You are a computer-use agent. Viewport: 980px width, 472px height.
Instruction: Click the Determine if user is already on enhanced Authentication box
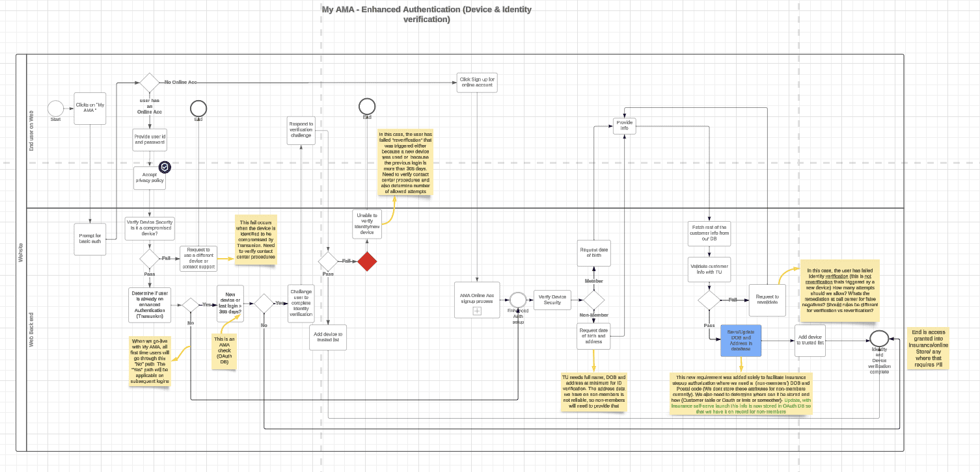tap(150, 304)
